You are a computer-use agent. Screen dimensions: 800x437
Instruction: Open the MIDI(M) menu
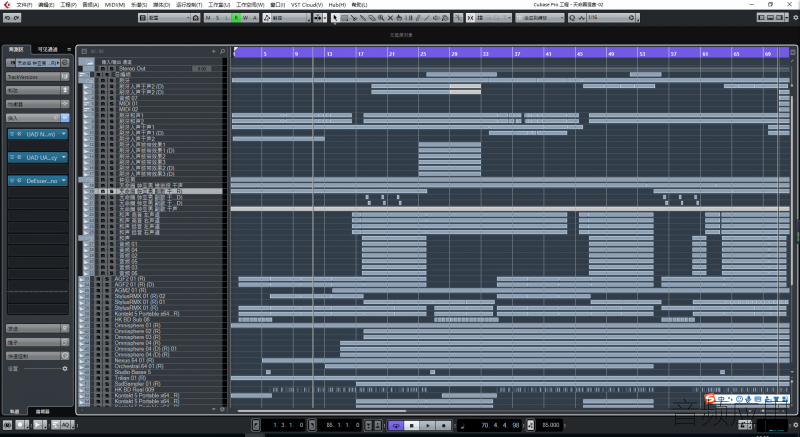[115, 5]
